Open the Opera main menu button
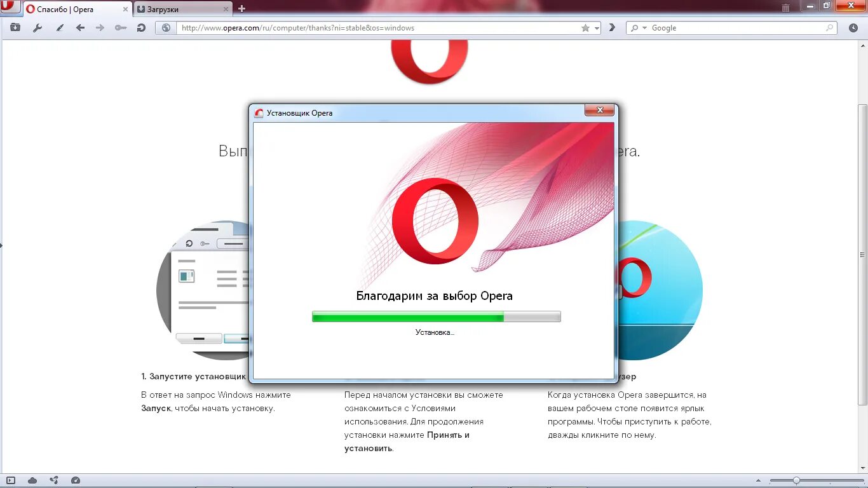Screen dimensions: 868x488 (x=10, y=8)
